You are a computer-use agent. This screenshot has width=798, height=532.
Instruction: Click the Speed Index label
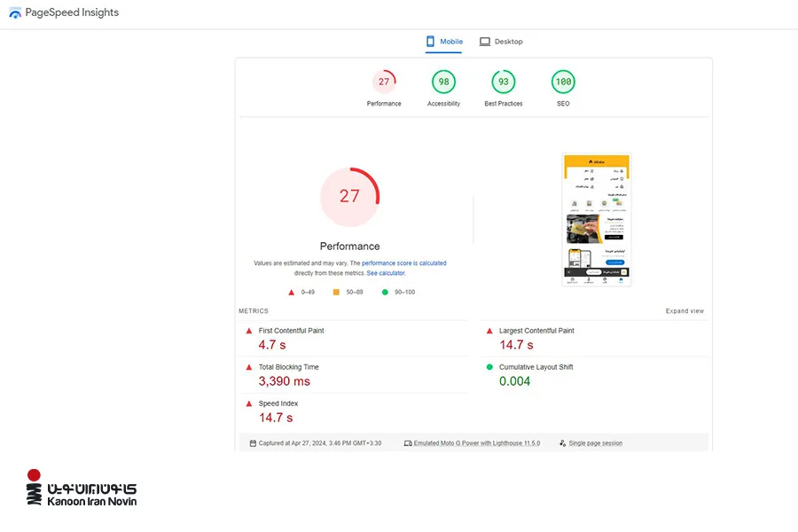pyautogui.click(x=278, y=403)
